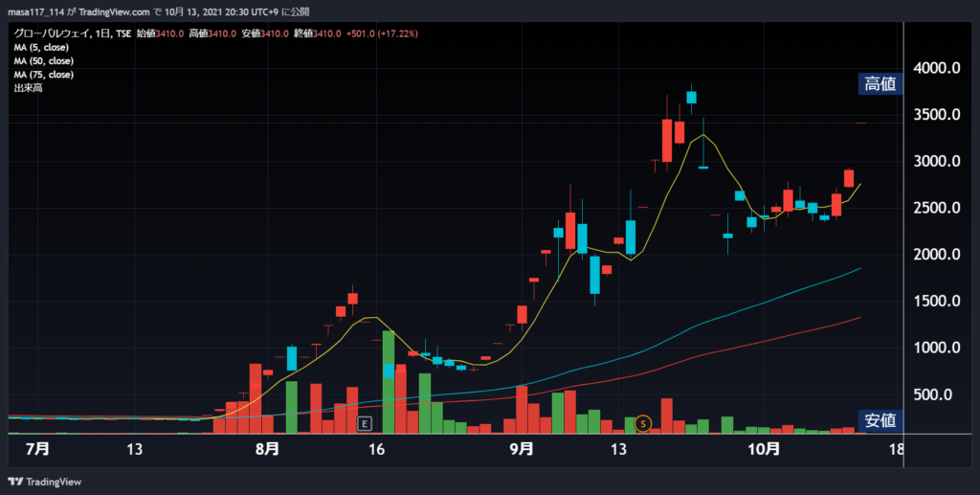This screenshot has height=495, width=980.
Task: Click the 2500.0 price axis label
Action: coord(936,208)
